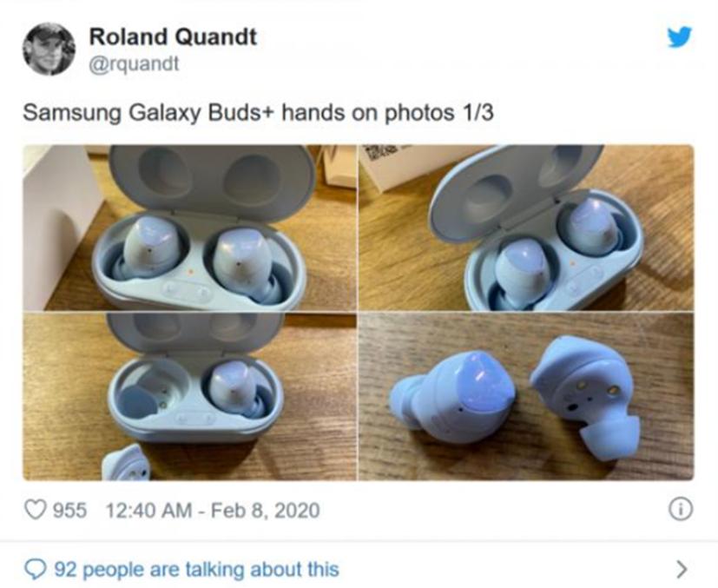Click the loose earbud below the case

click(x=126, y=463)
